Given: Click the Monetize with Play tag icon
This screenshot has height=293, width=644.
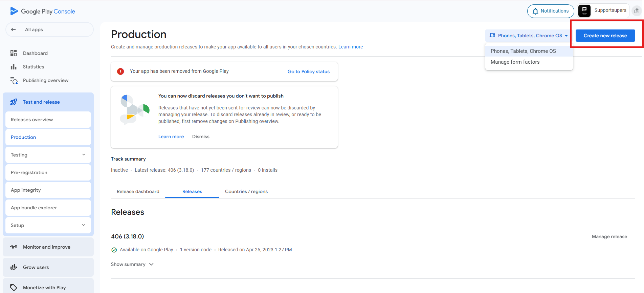Looking at the screenshot, I should click(x=14, y=288).
